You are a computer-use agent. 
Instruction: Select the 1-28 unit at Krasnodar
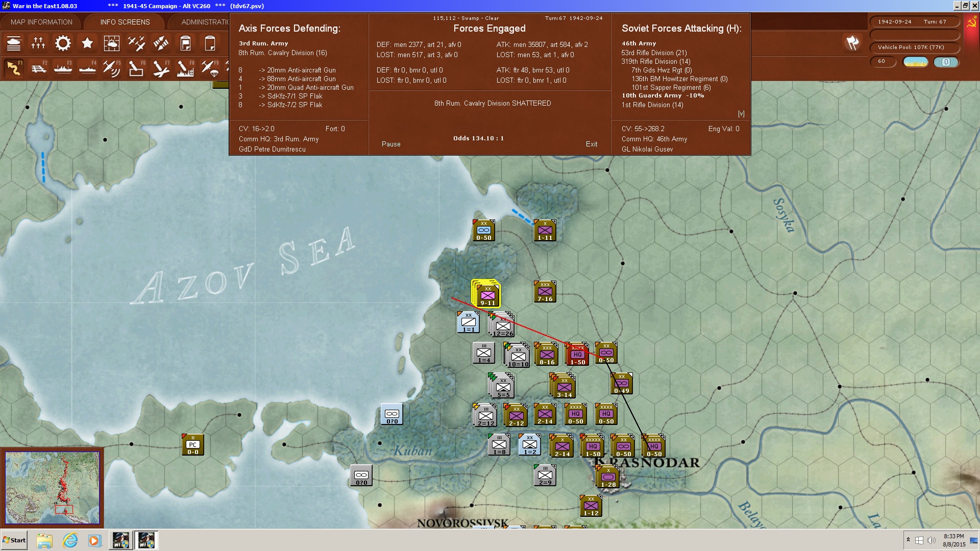coord(607,478)
